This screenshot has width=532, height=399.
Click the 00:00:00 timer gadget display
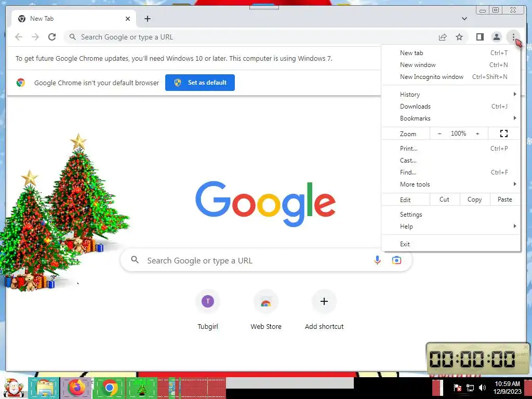(x=472, y=358)
